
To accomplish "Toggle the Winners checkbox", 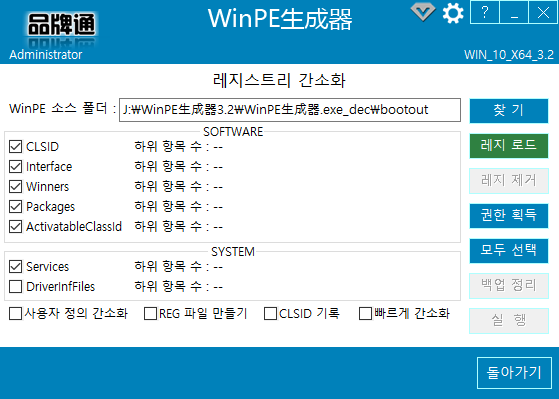I will point(15,186).
